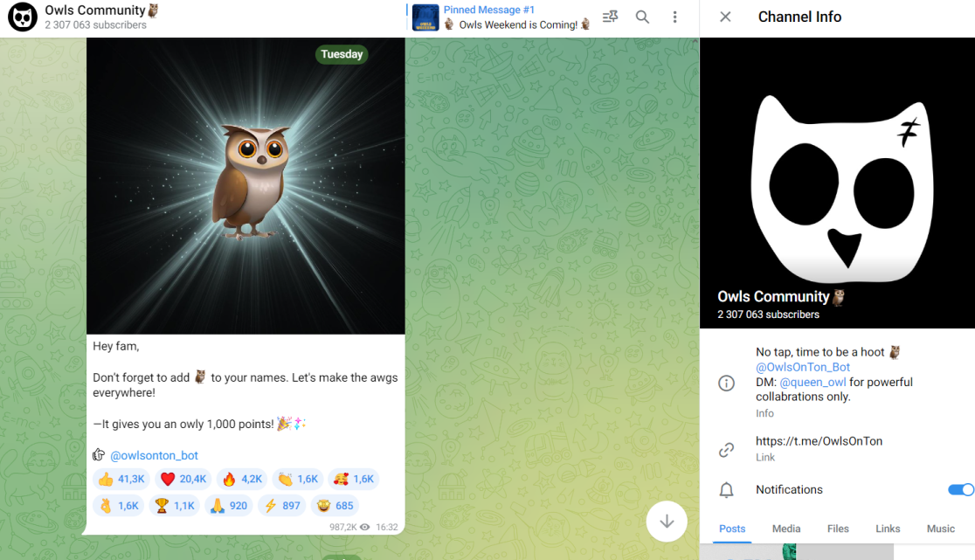Click the views eye icon 987,2K

(365, 527)
